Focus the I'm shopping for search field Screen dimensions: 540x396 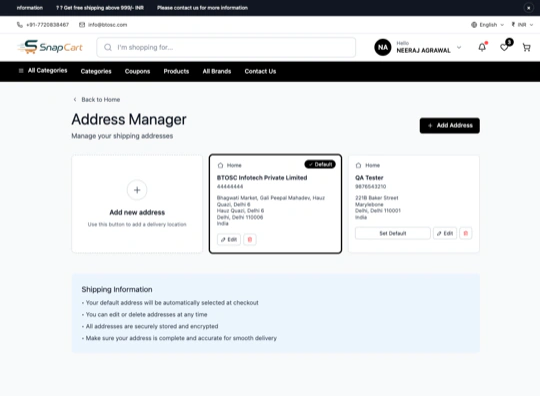226,48
